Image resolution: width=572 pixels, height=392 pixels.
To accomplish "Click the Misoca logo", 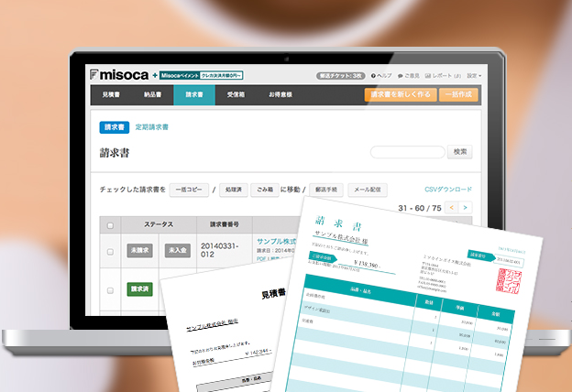I will [x=115, y=73].
